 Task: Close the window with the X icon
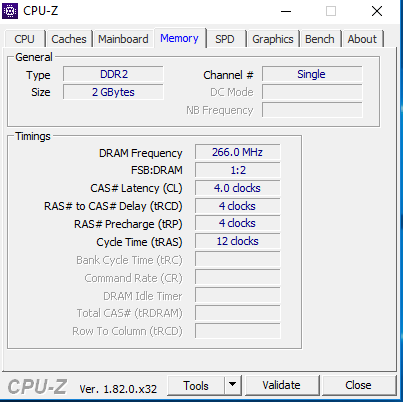tap(377, 11)
